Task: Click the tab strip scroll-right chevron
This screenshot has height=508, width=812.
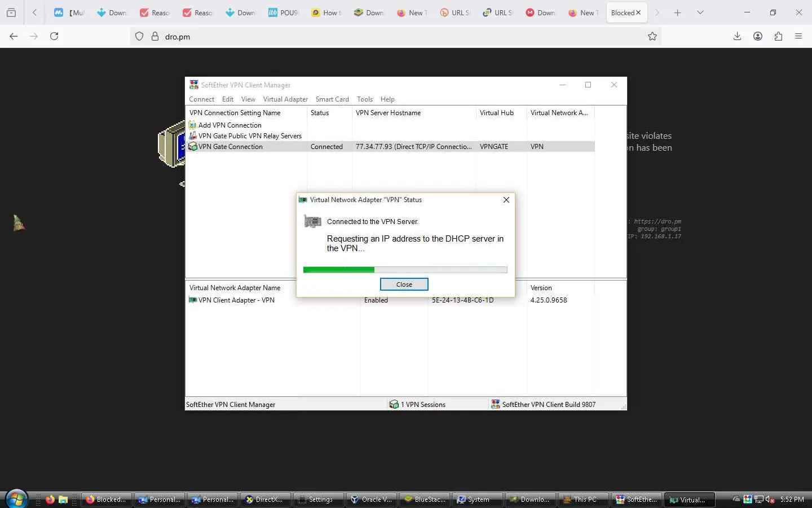Action: click(x=657, y=12)
